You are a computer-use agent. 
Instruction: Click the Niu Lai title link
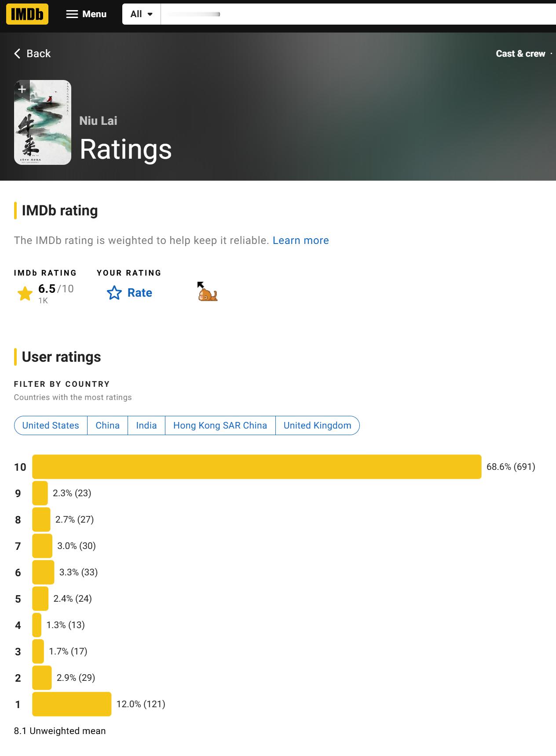click(98, 121)
